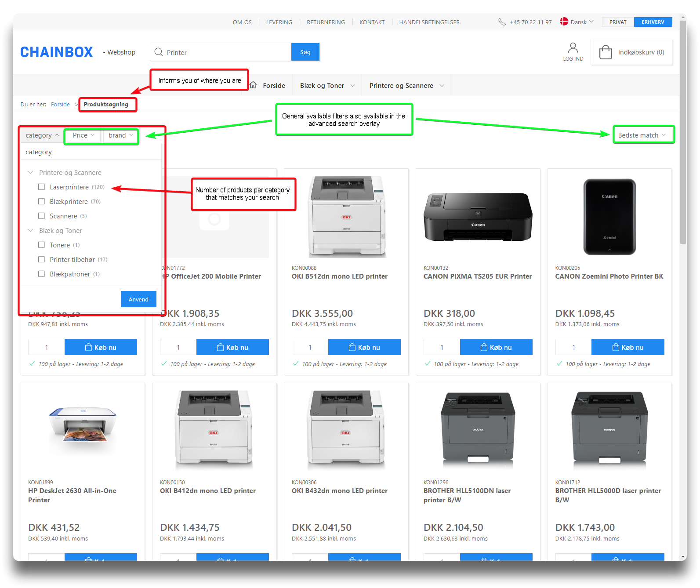Image resolution: width=700 pixels, height=588 pixels.
Task: Click quantity field for CANON Zoemini
Action: click(573, 347)
